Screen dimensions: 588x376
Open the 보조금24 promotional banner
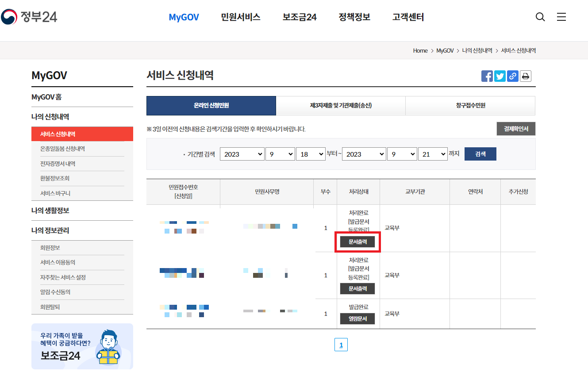coord(82,346)
